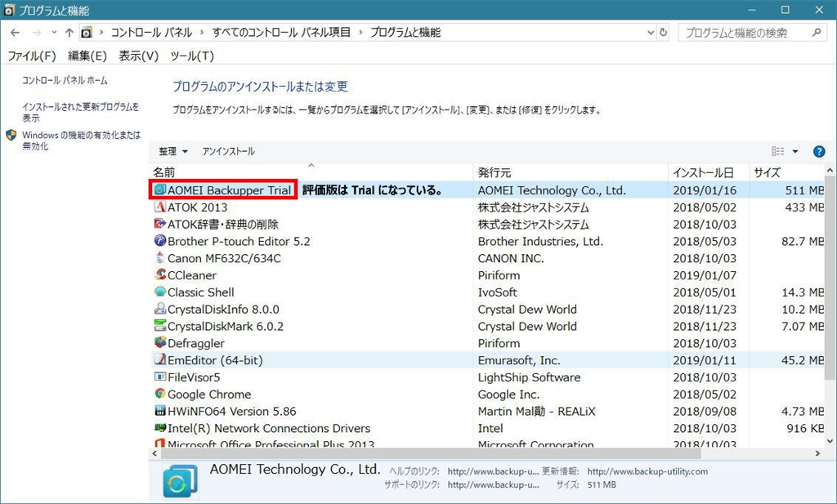Image resolution: width=837 pixels, height=504 pixels.
Task: Click the view layout icon
Action: point(778,151)
